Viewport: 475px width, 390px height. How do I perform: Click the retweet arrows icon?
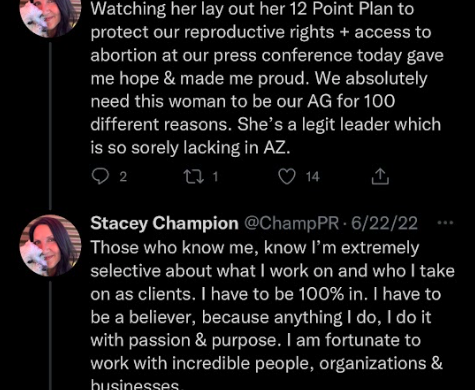coord(194,177)
